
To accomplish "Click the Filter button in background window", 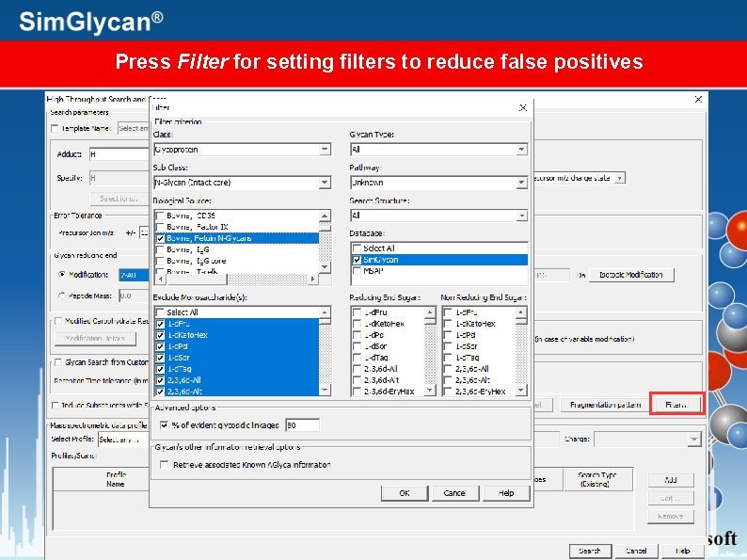I will coord(676,405).
